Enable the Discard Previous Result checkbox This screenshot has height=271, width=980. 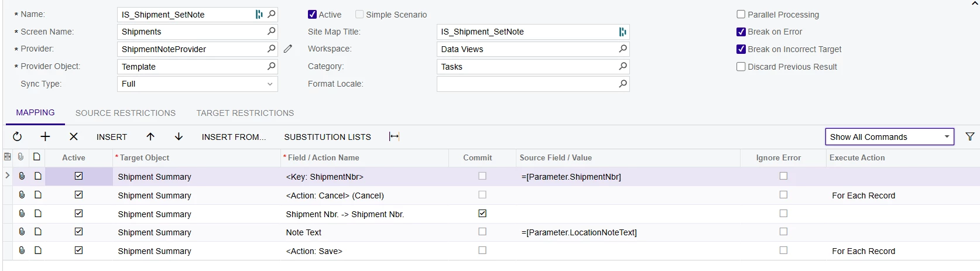point(741,67)
